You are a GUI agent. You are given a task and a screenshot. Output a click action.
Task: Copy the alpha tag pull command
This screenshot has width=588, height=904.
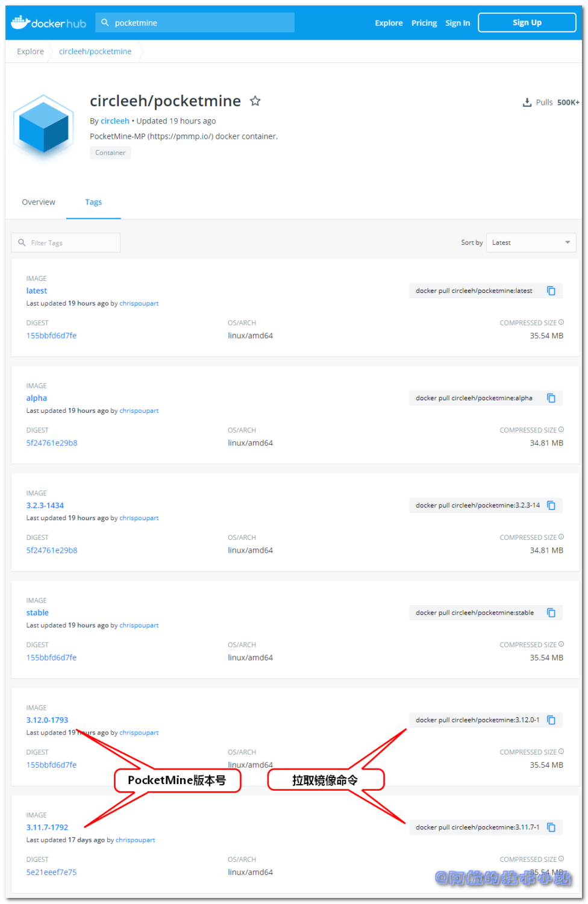tap(551, 398)
